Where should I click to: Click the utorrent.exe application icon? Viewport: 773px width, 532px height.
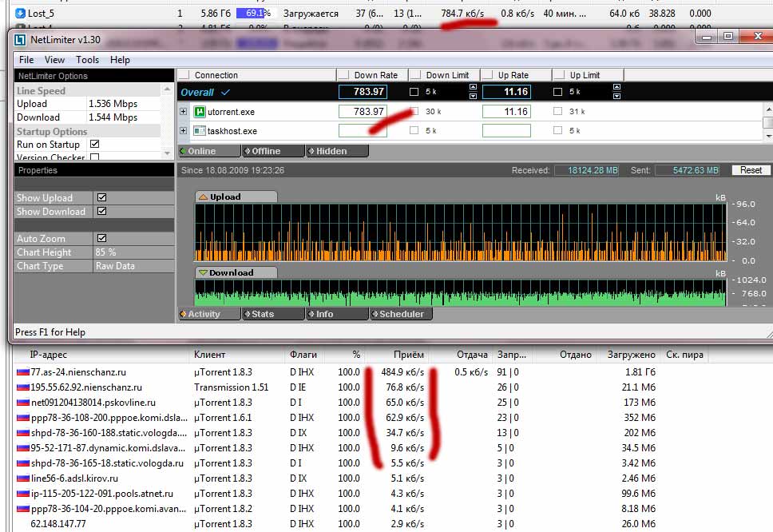[200, 113]
